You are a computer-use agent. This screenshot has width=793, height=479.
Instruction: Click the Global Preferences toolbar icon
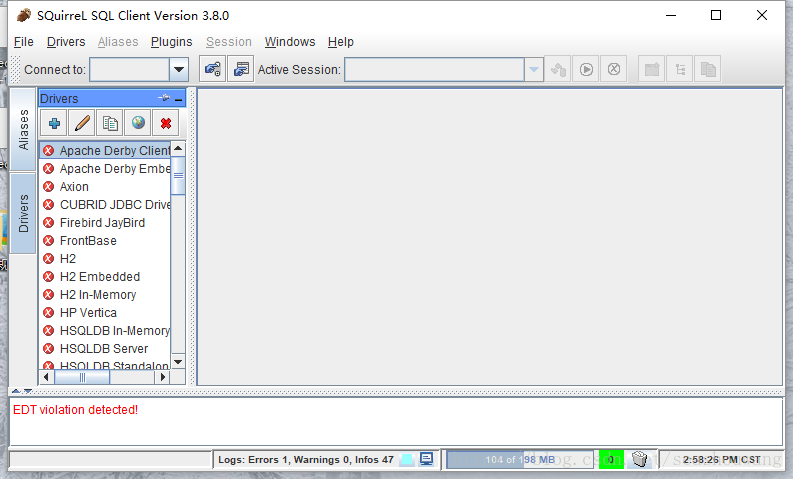(x=213, y=69)
